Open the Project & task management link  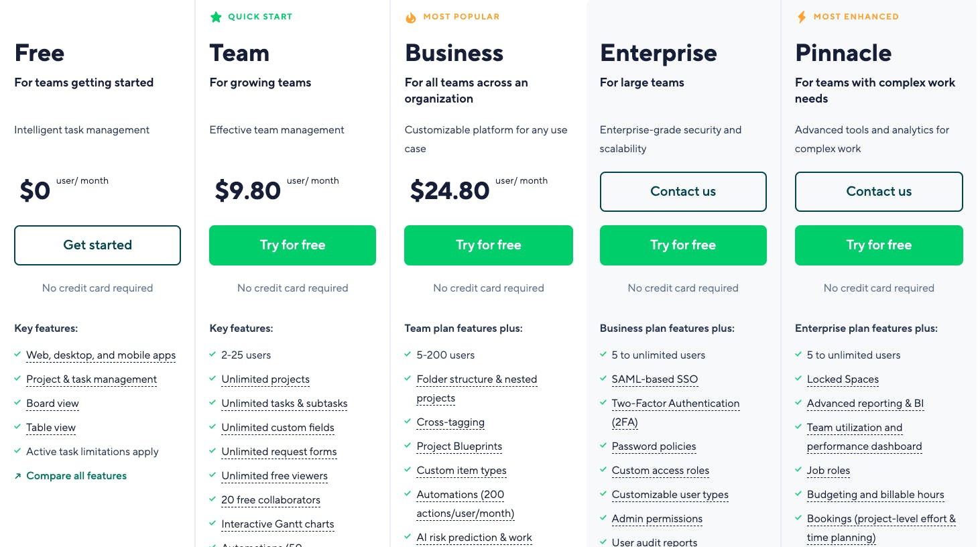tap(91, 379)
